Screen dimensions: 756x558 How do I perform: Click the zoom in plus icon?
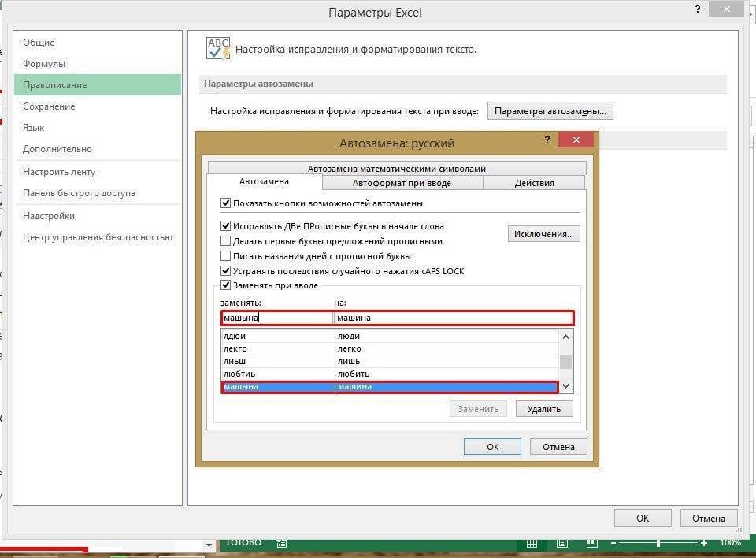point(703,543)
